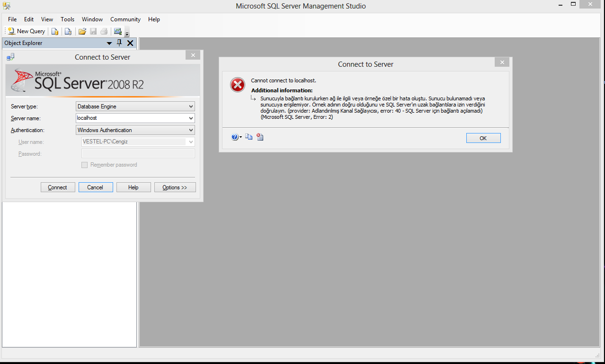Click the Connect button
Screen dimensions: 605x364
coord(58,187)
